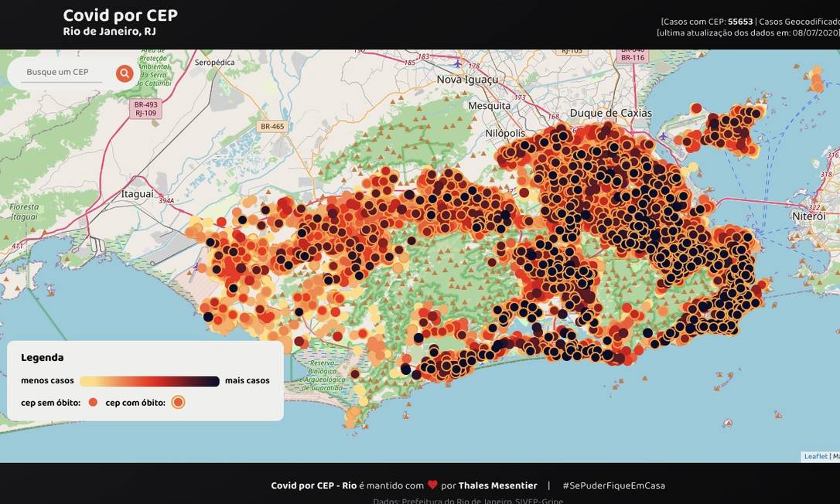Click the Thales Mesentier author link
840x504 pixels.
(497, 485)
